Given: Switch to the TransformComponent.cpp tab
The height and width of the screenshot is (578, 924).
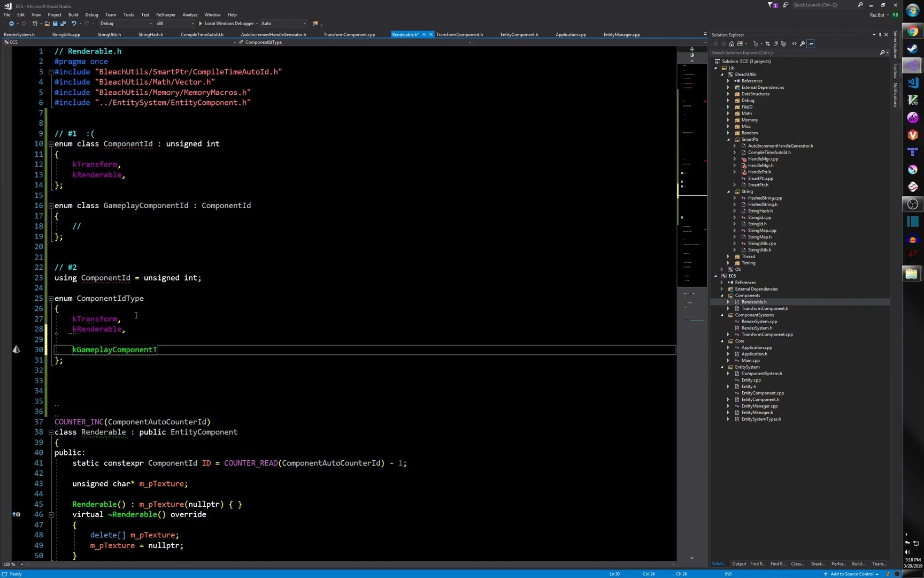Looking at the screenshot, I should pos(349,34).
